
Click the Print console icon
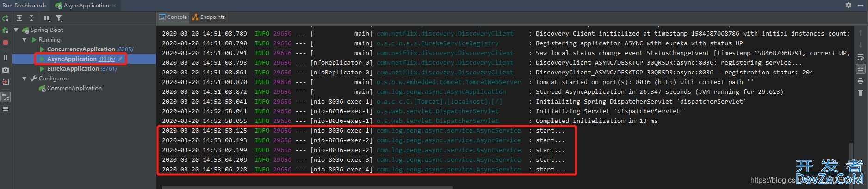coord(861,81)
